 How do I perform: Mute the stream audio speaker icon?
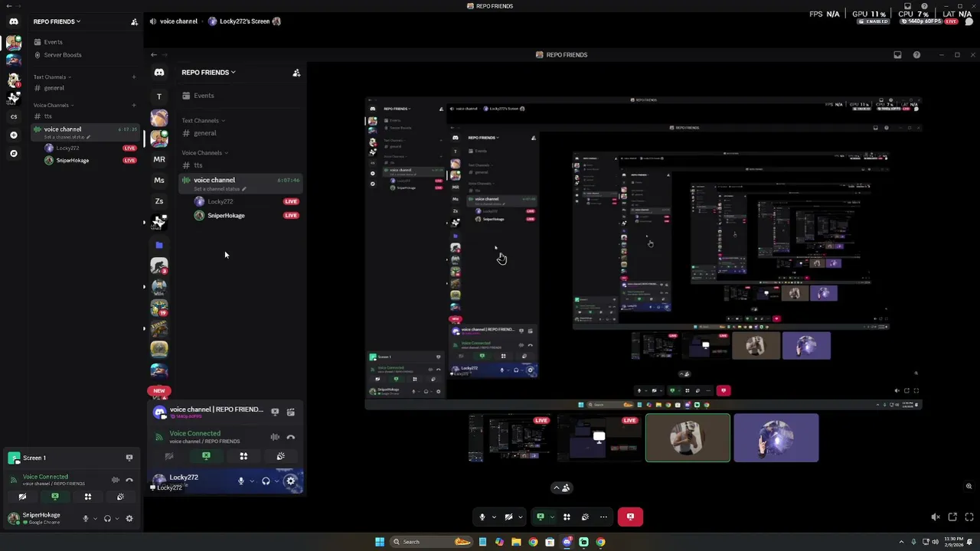click(x=936, y=517)
